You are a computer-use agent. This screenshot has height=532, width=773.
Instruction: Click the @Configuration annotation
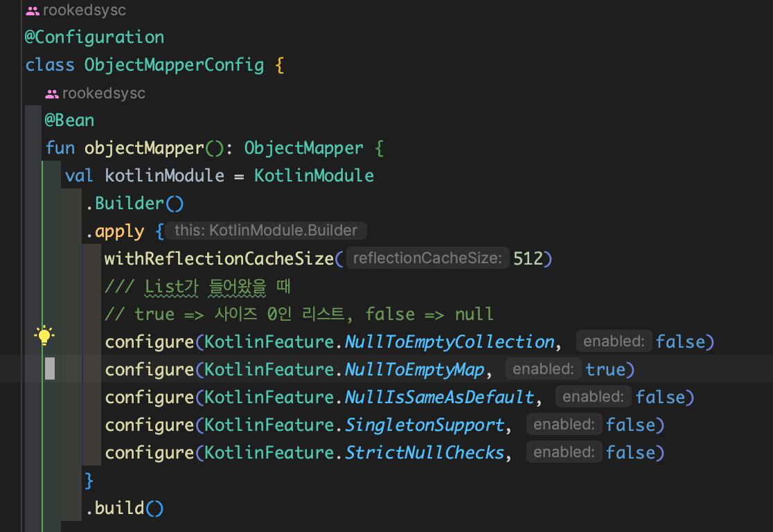[x=95, y=37]
